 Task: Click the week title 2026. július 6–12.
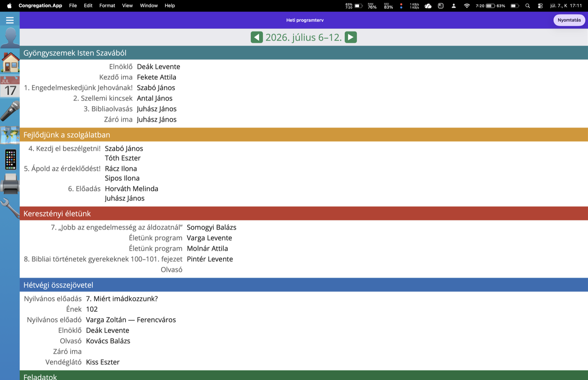point(304,37)
